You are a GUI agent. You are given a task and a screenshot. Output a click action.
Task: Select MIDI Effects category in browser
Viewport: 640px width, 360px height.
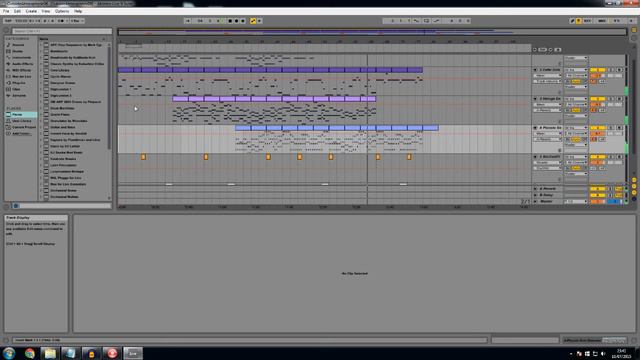(22, 70)
